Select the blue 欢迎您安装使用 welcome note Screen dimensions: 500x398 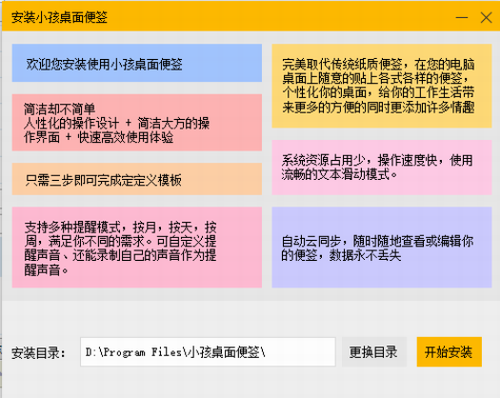tap(137, 63)
